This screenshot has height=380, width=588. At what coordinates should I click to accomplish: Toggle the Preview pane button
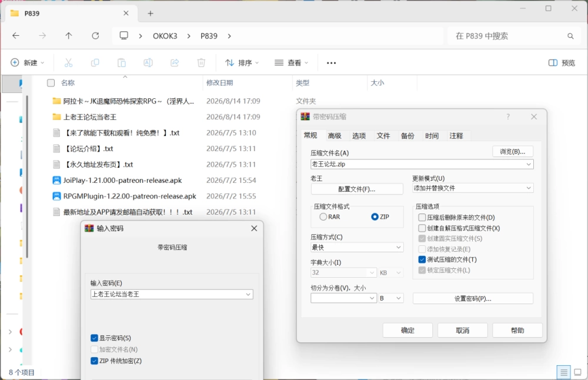point(562,62)
